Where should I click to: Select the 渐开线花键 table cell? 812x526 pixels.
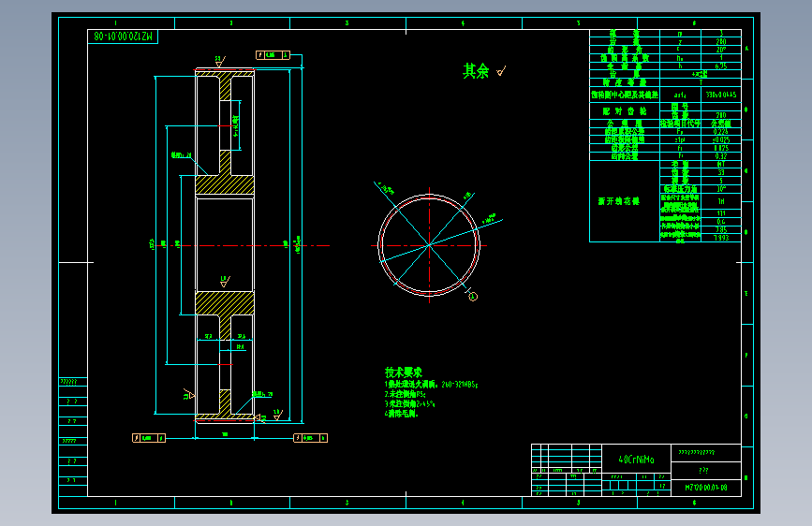click(625, 201)
